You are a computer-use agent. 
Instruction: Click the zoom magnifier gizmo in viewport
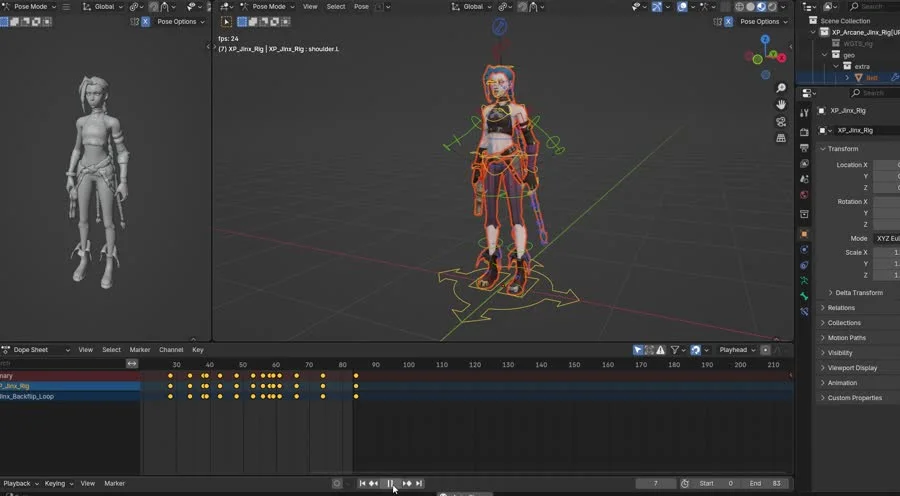[x=781, y=88]
